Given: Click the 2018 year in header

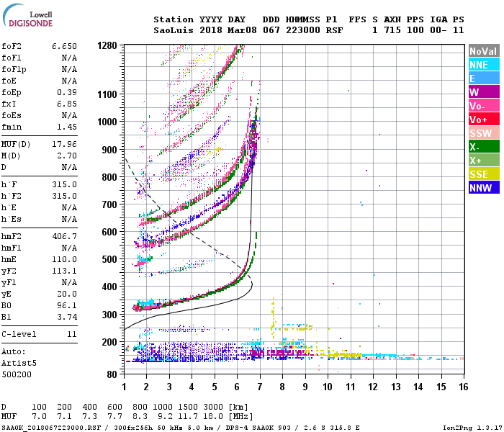Looking at the screenshot, I should [211, 30].
